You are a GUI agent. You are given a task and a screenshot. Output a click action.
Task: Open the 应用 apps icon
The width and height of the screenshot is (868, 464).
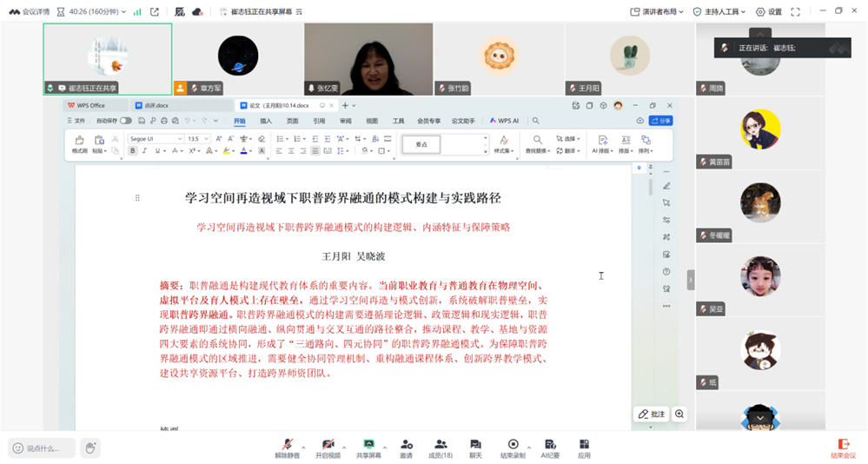(x=584, y=448)
